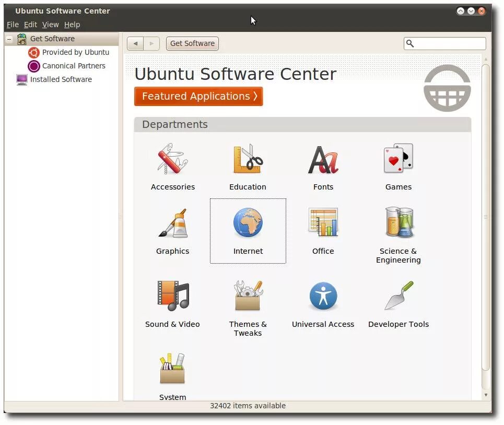Click the Developer Tools label text
This screenshot has height=425, width=504.
pyautogui.click(x=398, y=324)
